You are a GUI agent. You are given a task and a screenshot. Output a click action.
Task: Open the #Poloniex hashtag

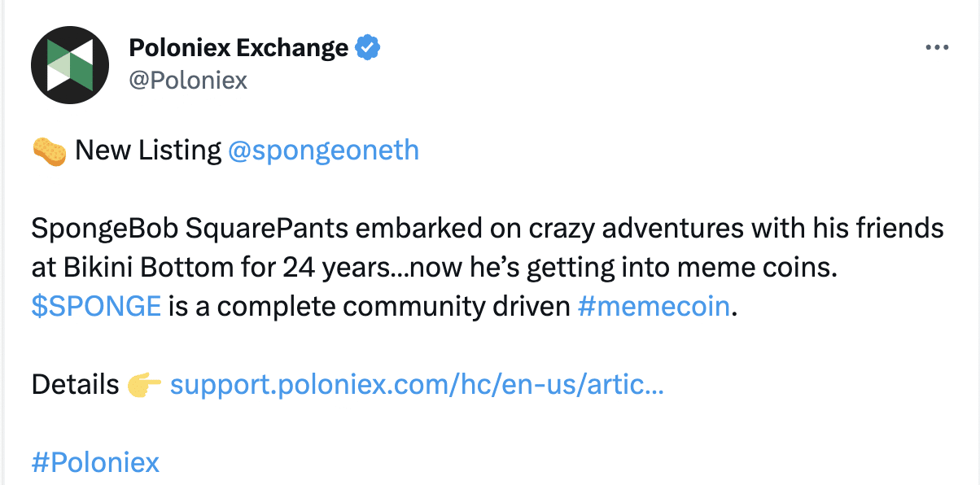coord(96,463)
